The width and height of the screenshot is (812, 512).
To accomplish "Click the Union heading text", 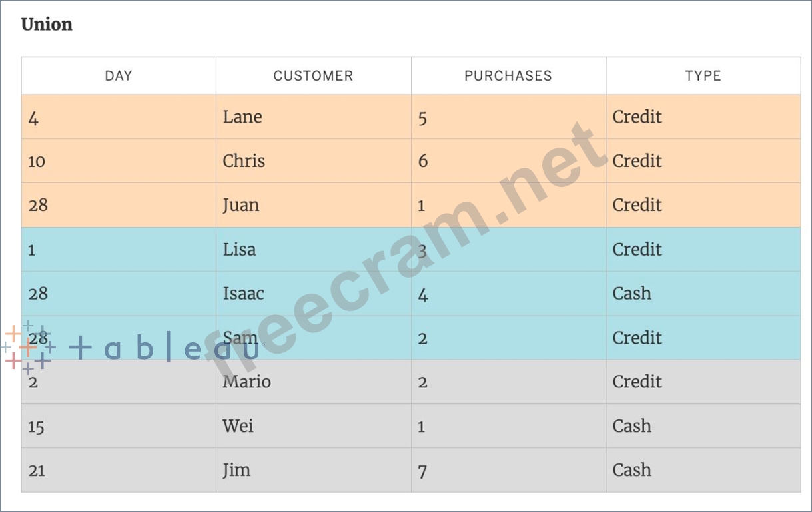I will (x=47, y=25).
